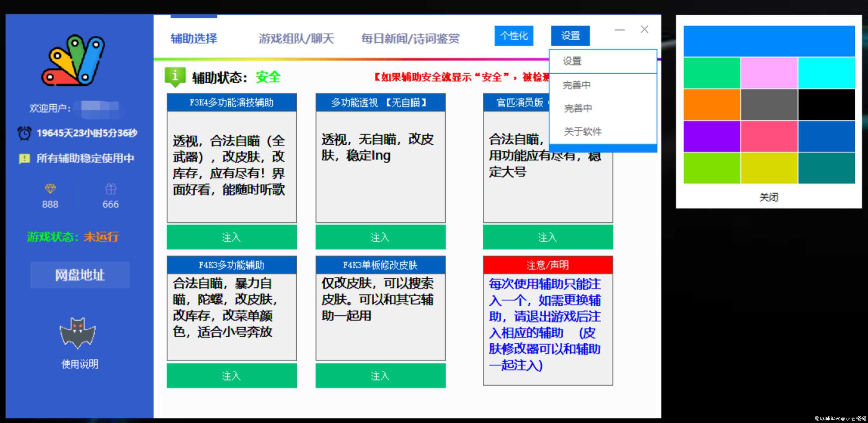Switch to the 辅助选择 tab
868x423 pixels.
click(x=194, y=39)
